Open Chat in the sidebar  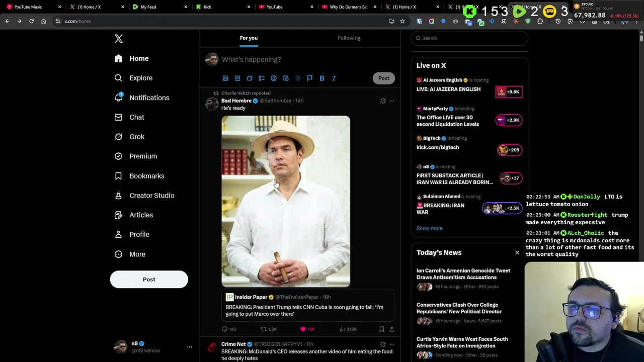coord(129,117)
